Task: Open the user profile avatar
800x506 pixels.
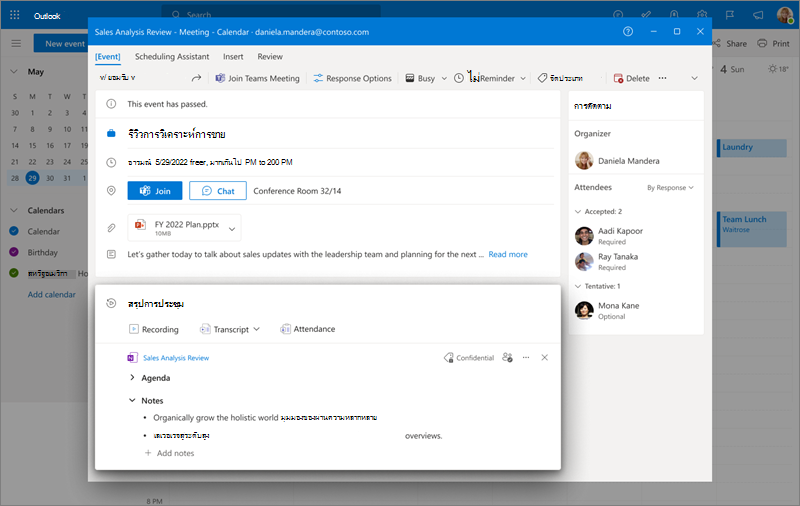Action: (x=785, y=15)
